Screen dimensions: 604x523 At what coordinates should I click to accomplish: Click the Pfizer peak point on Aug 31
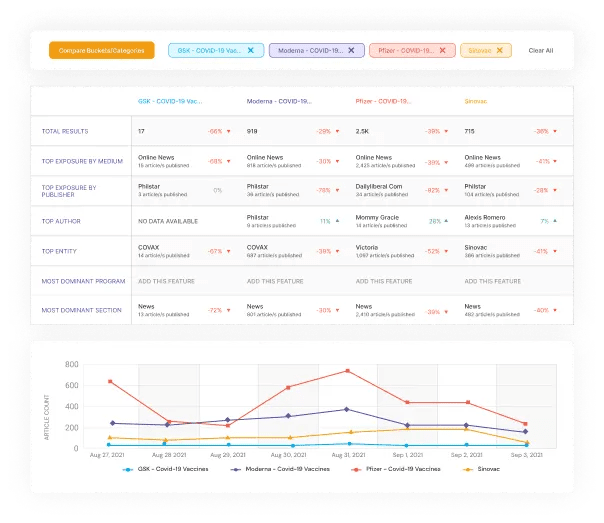coord(347,371)
